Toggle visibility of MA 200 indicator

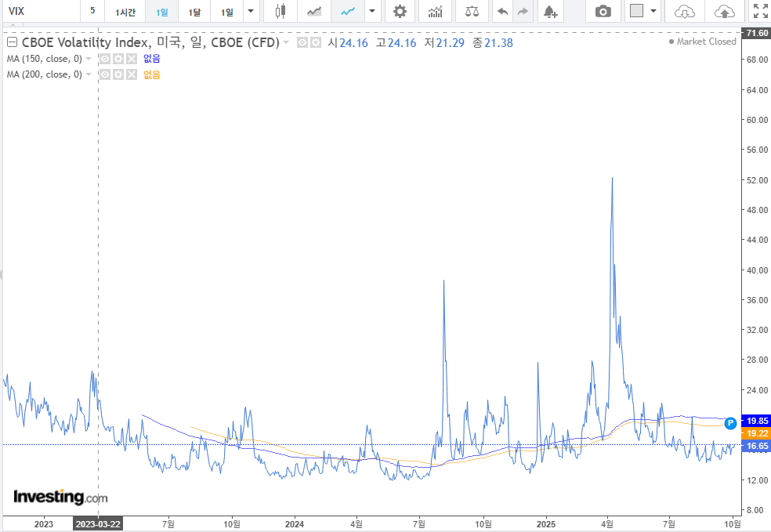105,74
